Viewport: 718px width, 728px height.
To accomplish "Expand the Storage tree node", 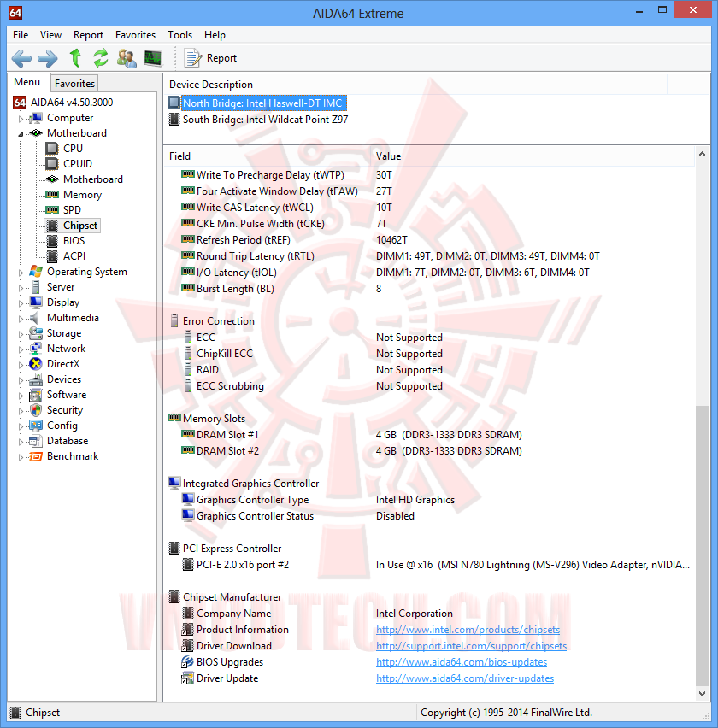I will [x=21, y=334].
